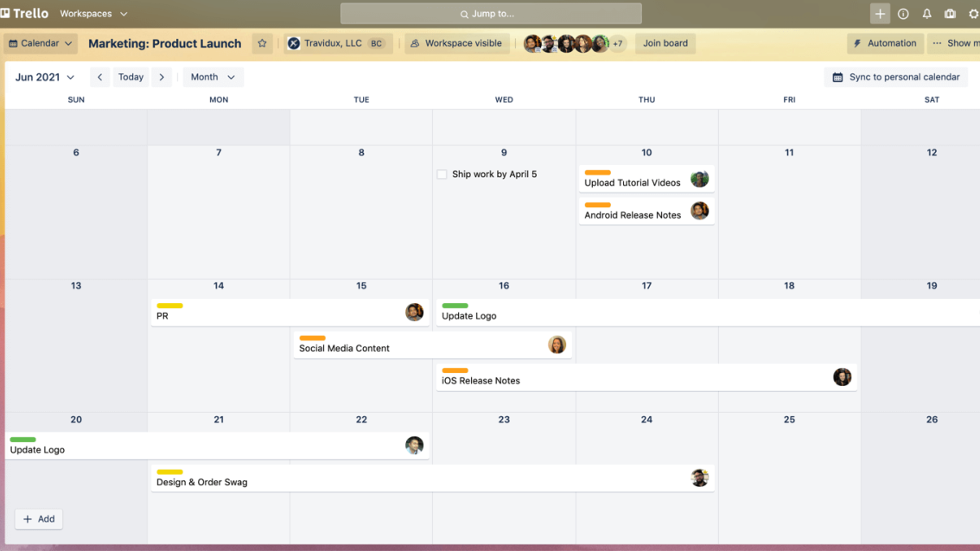Go to previous month with left arrow
Viewport: 980px width, 551px height.
(x=100, y=77)
